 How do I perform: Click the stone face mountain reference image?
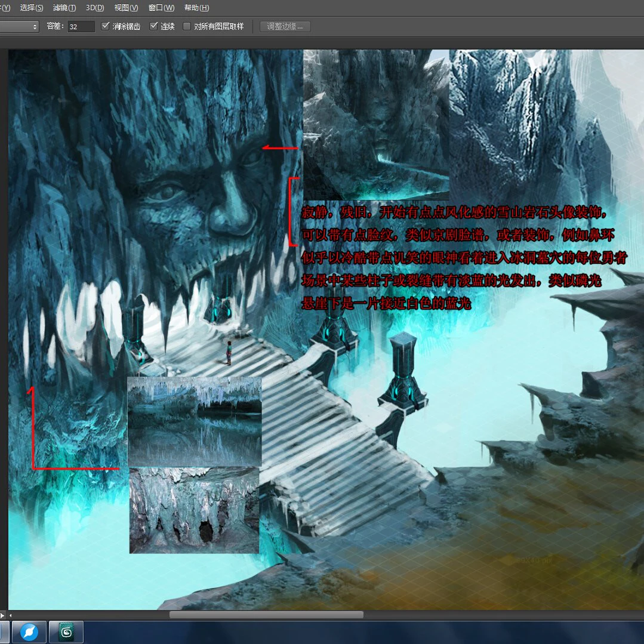[376, 125]
